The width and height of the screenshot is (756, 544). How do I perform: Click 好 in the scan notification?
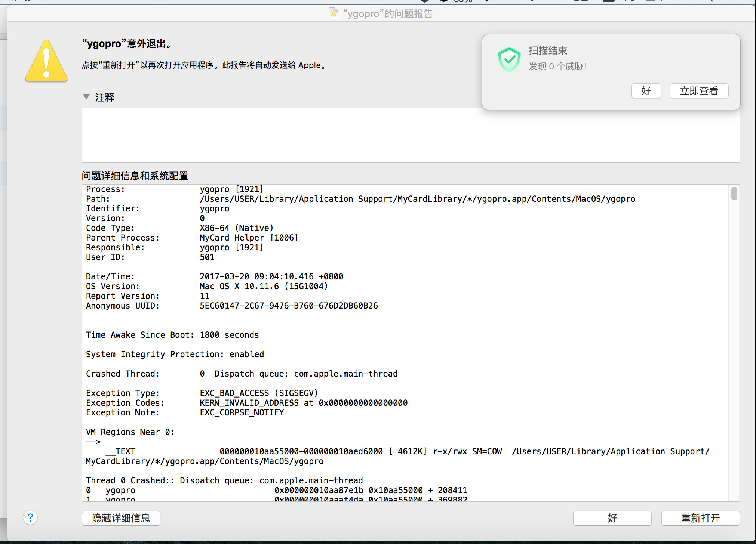[x=646, y=91]
